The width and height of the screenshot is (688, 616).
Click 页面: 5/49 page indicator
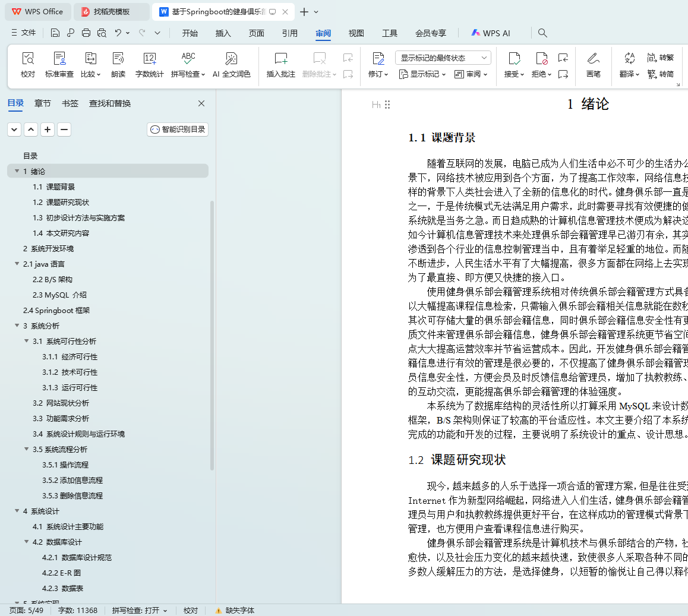(x=26, y=610)
